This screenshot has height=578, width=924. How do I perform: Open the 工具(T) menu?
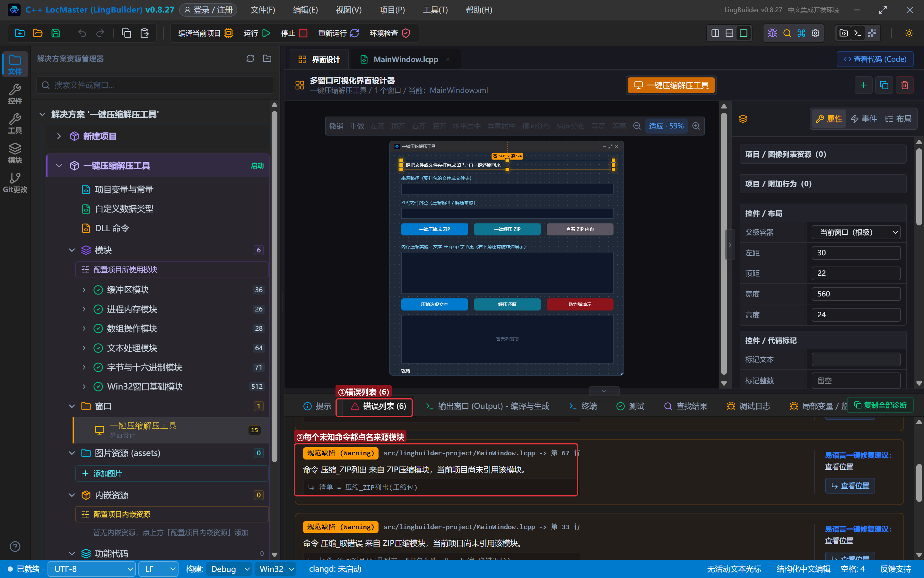[435, 10]
